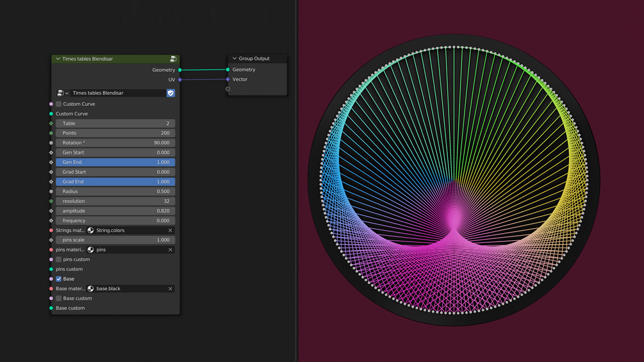The height and width of the screenshot is (362, 644).
Task: Click the Grad End input socket diamond
Action: (51, 181)
